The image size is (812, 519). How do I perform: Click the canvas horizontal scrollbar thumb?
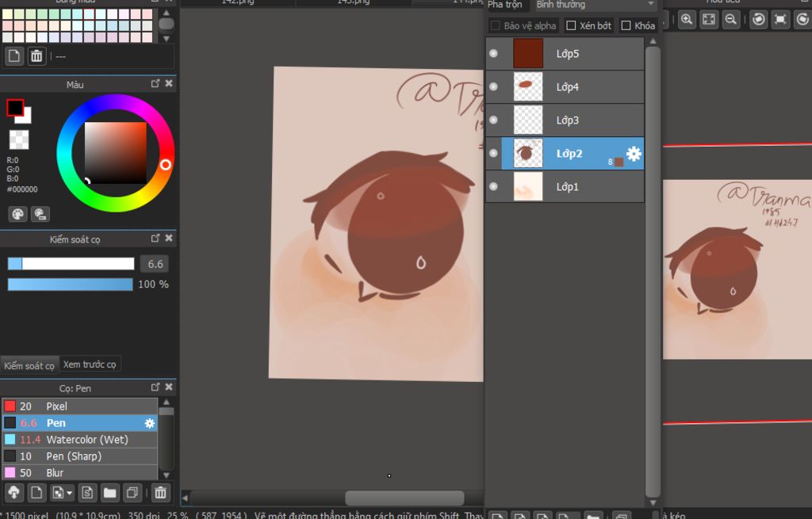404,498
